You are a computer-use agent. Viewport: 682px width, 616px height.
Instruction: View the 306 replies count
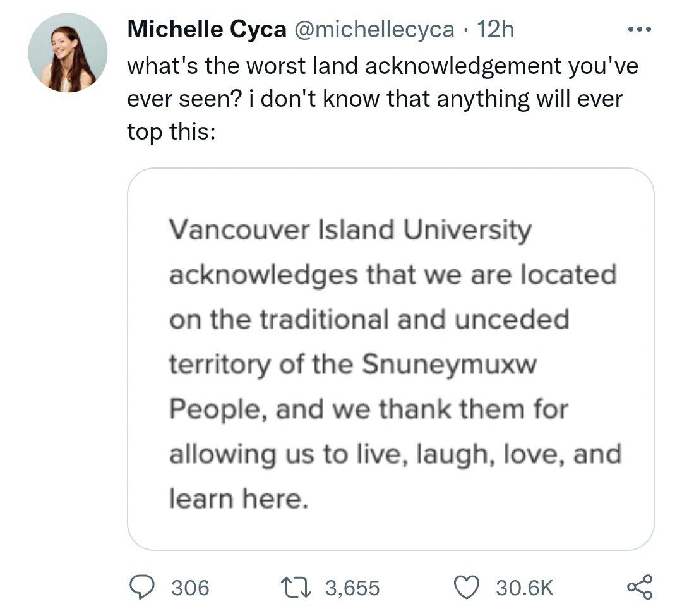[x=190, y=588]
